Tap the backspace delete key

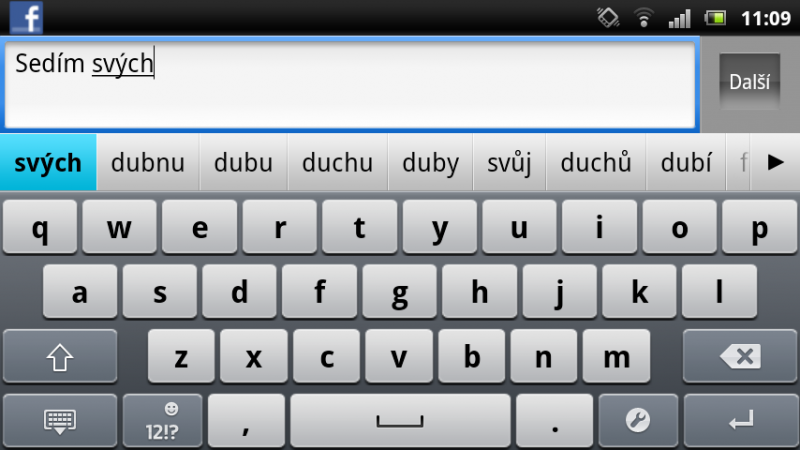(x=740, y=356)
